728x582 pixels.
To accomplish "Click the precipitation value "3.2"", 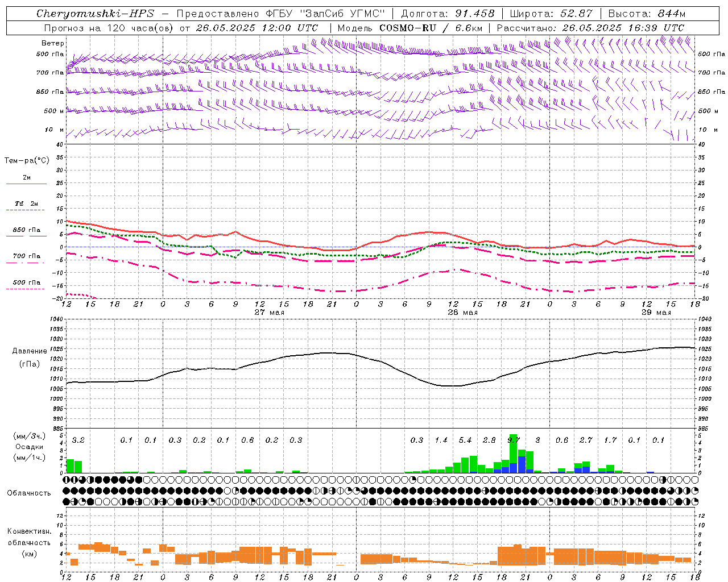I will point(78,440).
